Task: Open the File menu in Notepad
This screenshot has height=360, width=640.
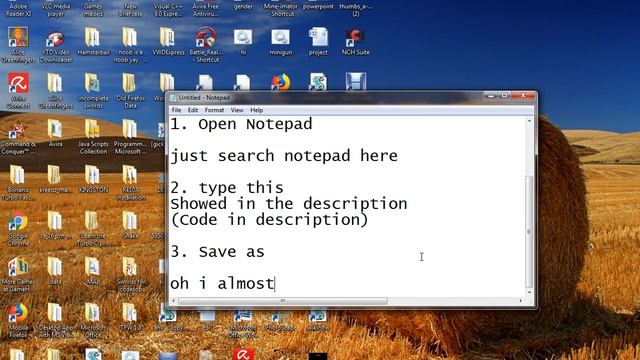Action: (176, 110)
